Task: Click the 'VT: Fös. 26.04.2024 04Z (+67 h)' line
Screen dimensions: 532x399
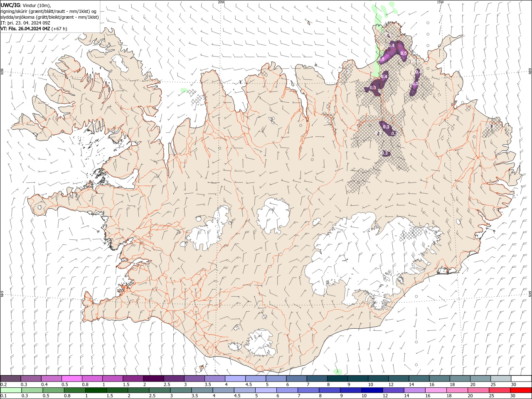Action: pos(34,29)
